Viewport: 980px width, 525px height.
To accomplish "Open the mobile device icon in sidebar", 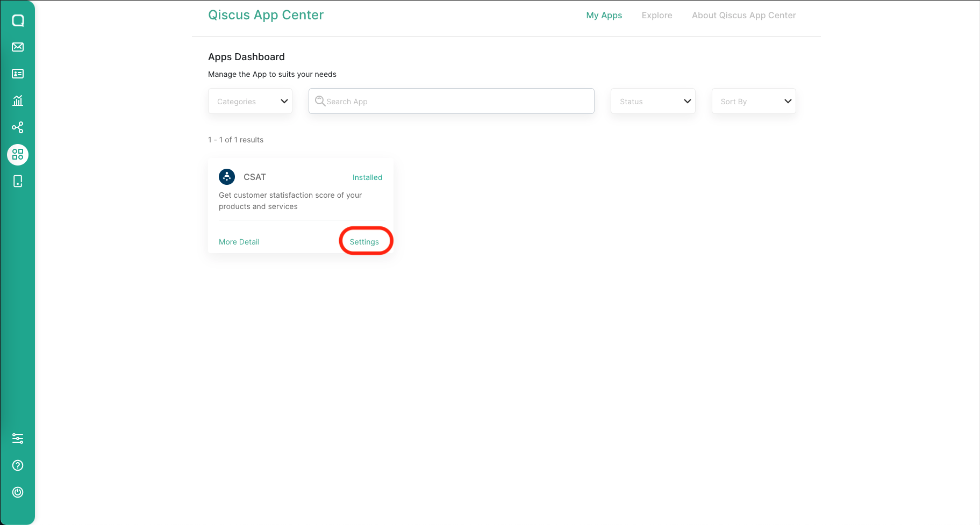I will click(x=18, y=182).
